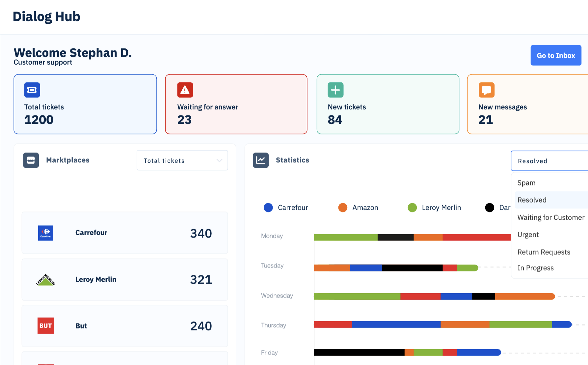Click the Total tickets ticket icon

point(32,90)
